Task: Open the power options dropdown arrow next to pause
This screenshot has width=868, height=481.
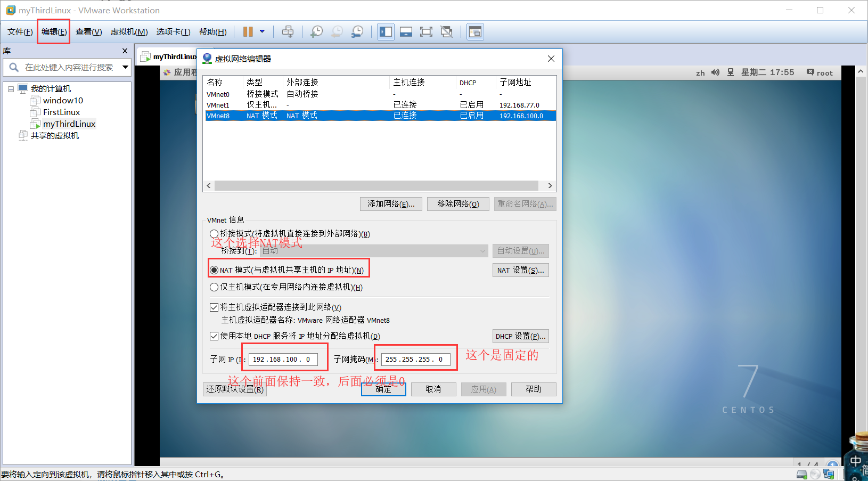Action: point(262,32)
